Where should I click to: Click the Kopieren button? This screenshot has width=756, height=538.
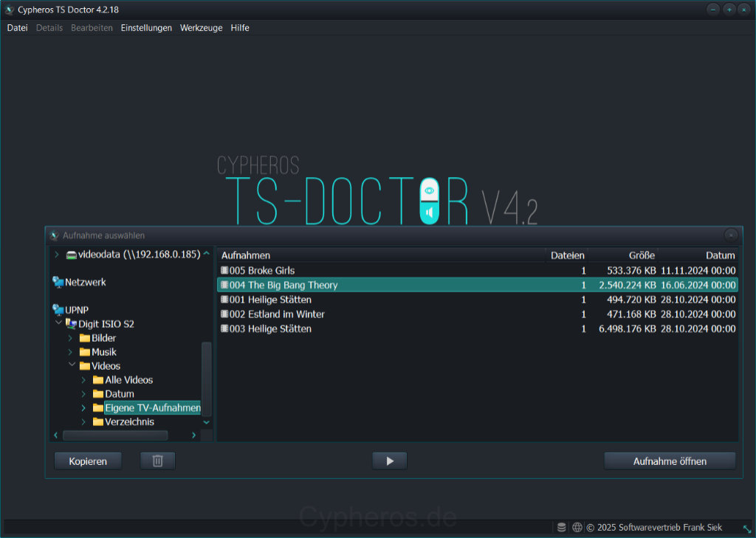click(x=87, y=460)
